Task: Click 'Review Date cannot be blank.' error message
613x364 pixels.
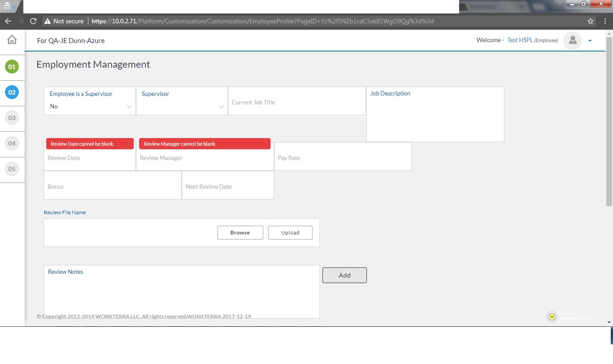Action: (90, 143)
